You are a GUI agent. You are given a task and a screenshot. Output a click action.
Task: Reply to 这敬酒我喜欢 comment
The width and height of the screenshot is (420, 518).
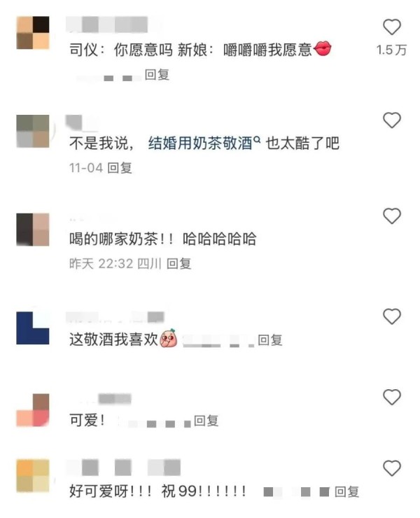point(270,340)
